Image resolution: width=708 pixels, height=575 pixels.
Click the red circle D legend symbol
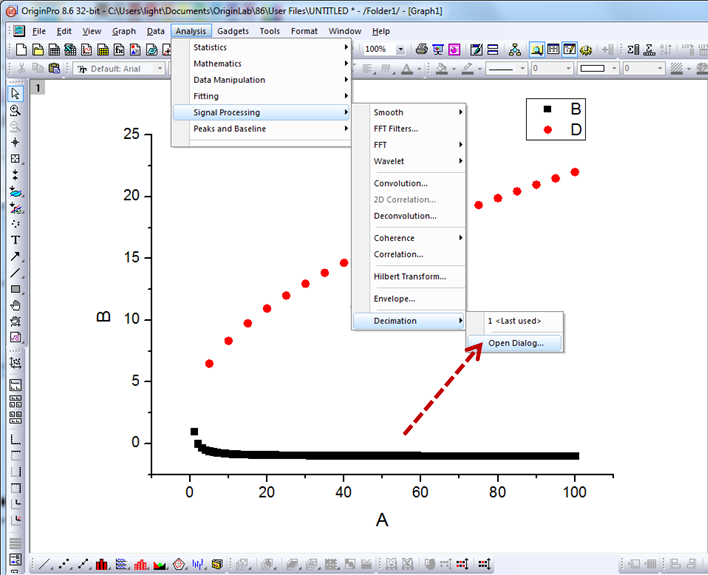(x=546, y=130)
